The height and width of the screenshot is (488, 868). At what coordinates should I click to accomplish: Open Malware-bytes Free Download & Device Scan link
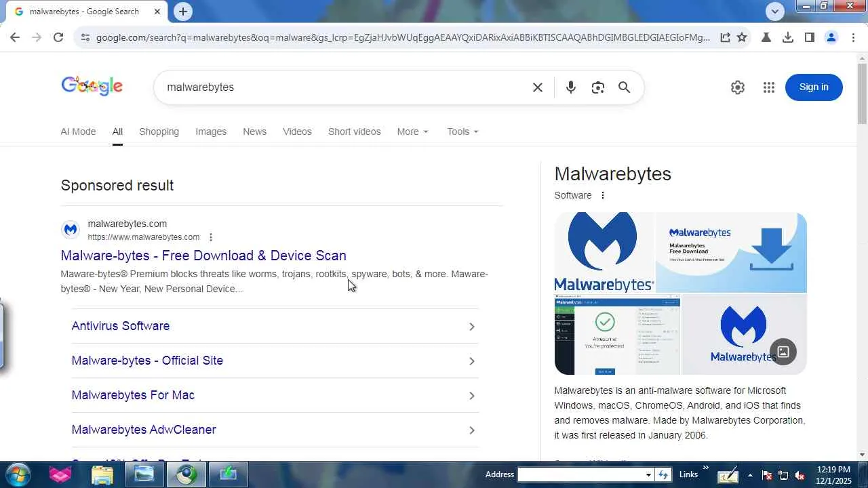click(203, 256)
